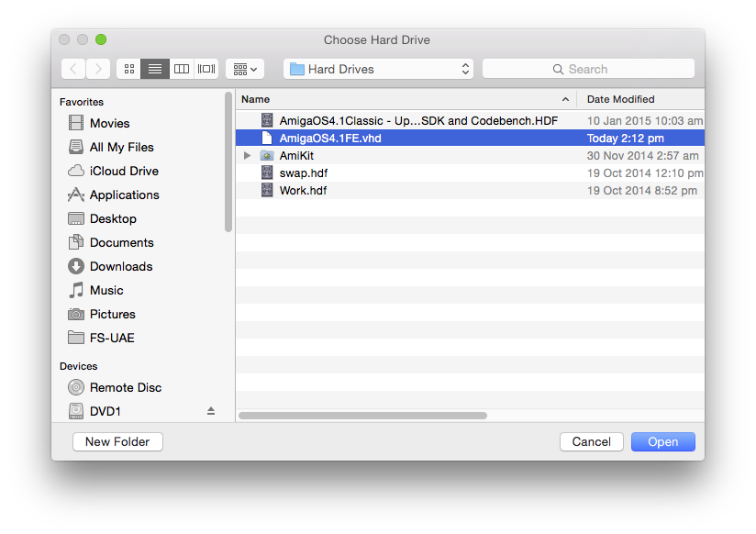
Task: Click into the Search field
Action: [588, 69]
